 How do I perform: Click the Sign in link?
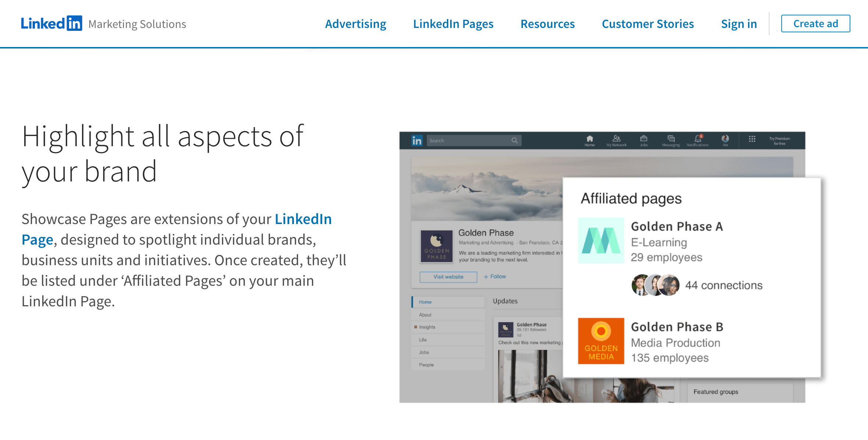pyautogui.click(x=739, y=24)
